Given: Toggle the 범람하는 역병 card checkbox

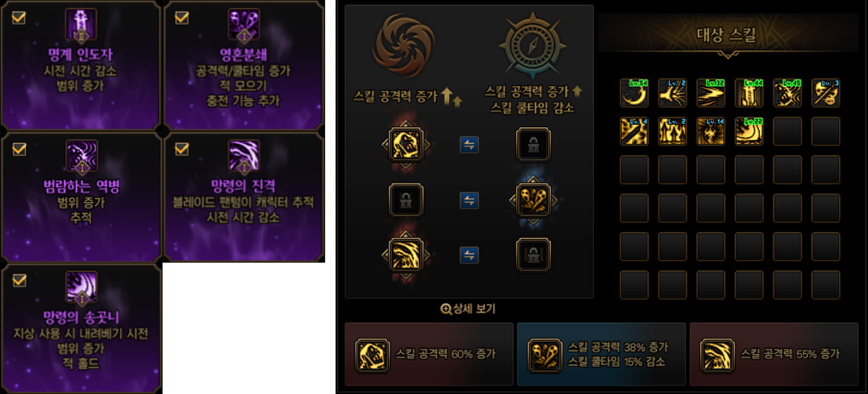Looking at the screenshot, I should click(x=19, y=149).
